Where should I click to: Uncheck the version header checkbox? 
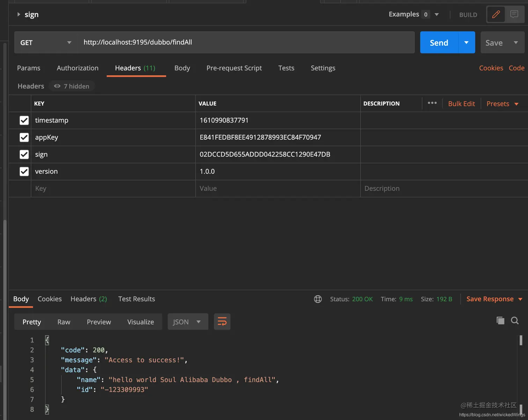point(24,171)
